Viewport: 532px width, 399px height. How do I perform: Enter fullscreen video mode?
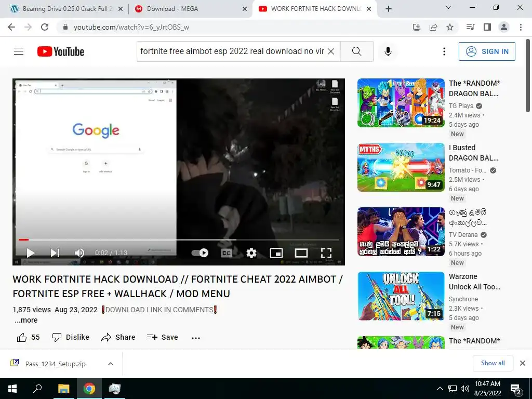pos(326,253)
